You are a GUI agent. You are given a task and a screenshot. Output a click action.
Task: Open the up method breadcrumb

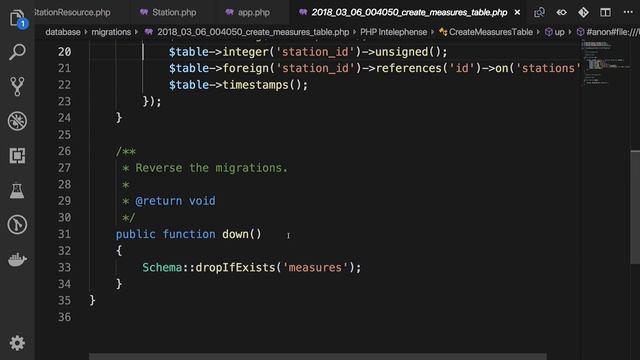[555, 32]
